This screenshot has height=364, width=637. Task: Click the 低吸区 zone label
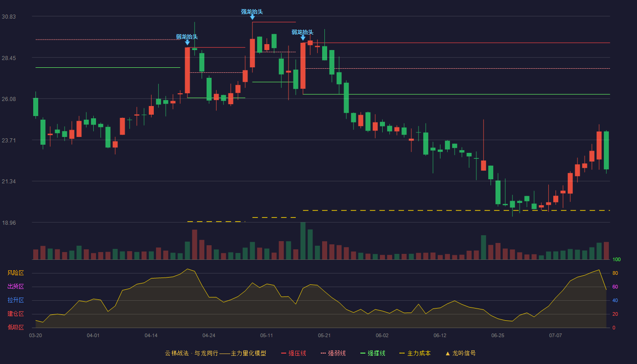coord(16,328)
